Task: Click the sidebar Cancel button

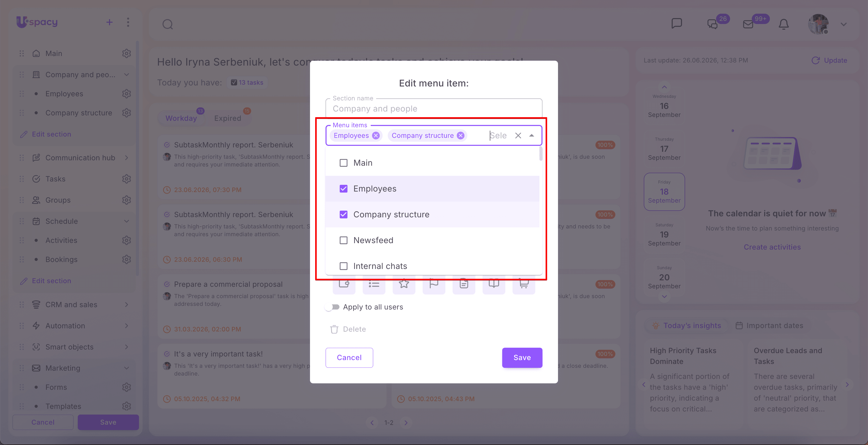Action: coord(43,422)
